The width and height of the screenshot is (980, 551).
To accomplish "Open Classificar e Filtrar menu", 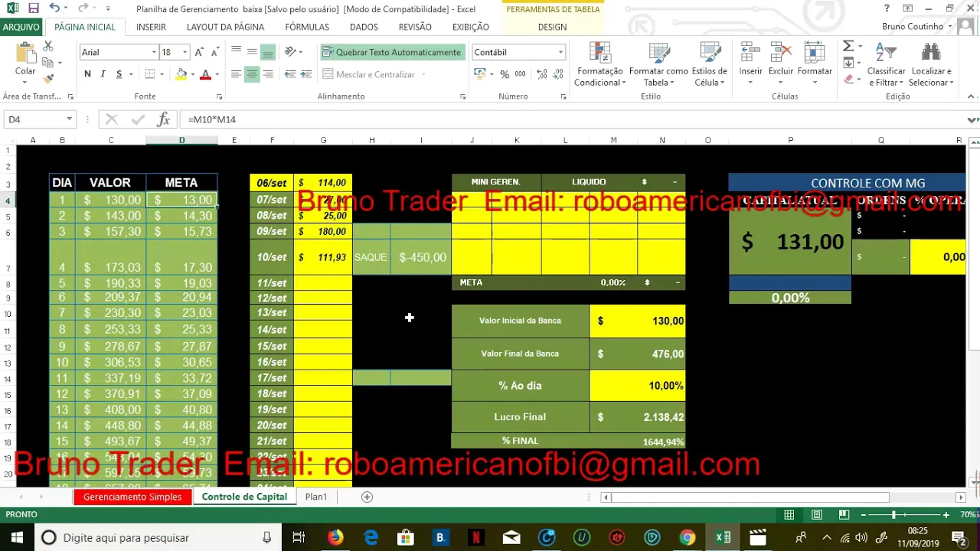I will pos(886,65).
